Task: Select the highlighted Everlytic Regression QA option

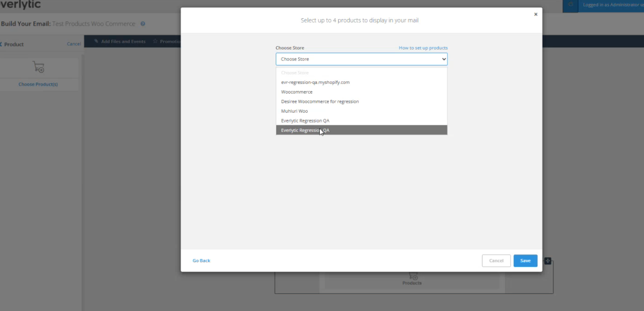Action: coord(305,130)
